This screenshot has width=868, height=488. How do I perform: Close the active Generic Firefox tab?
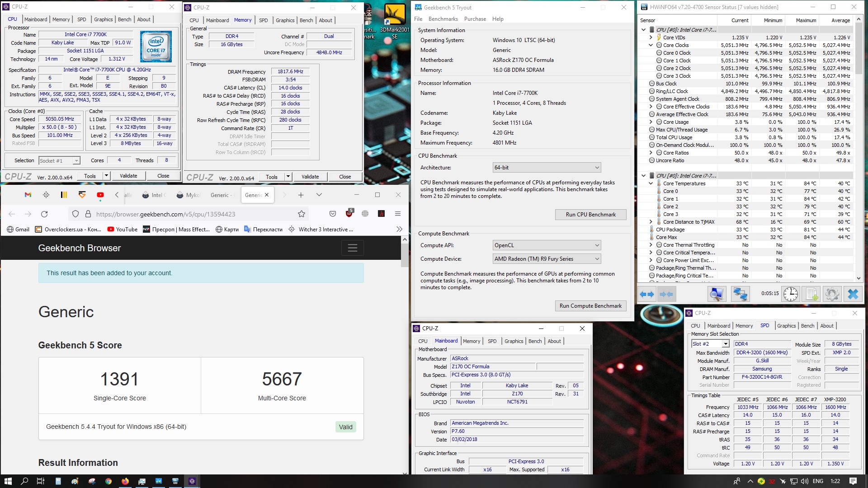pos(267,195)
